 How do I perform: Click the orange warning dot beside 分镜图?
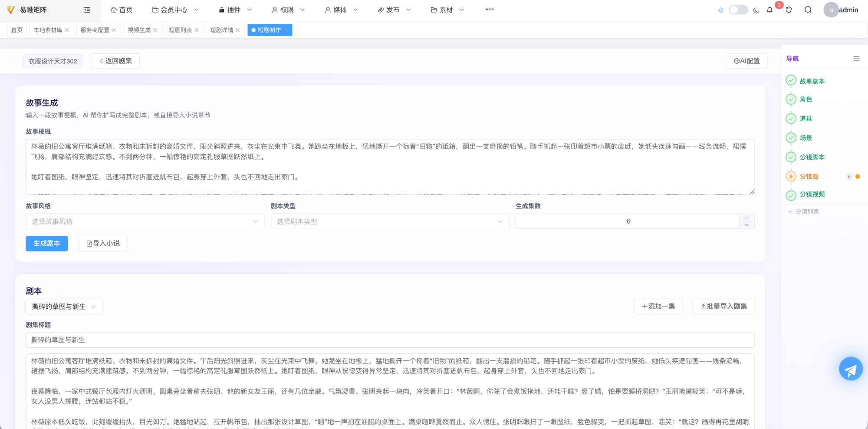pos(858,176)
